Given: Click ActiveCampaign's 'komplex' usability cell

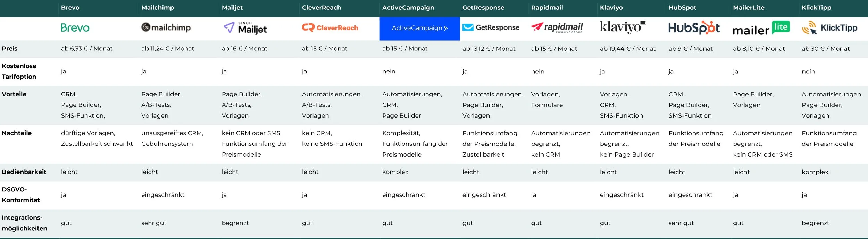Looking at the screenshot, I should tap(395, 172).
